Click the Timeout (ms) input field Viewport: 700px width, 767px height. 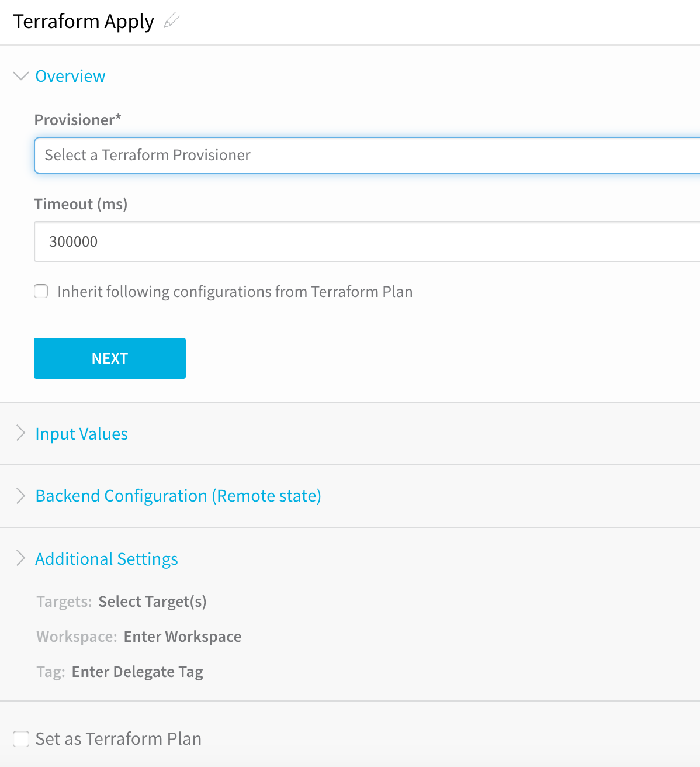367,241
